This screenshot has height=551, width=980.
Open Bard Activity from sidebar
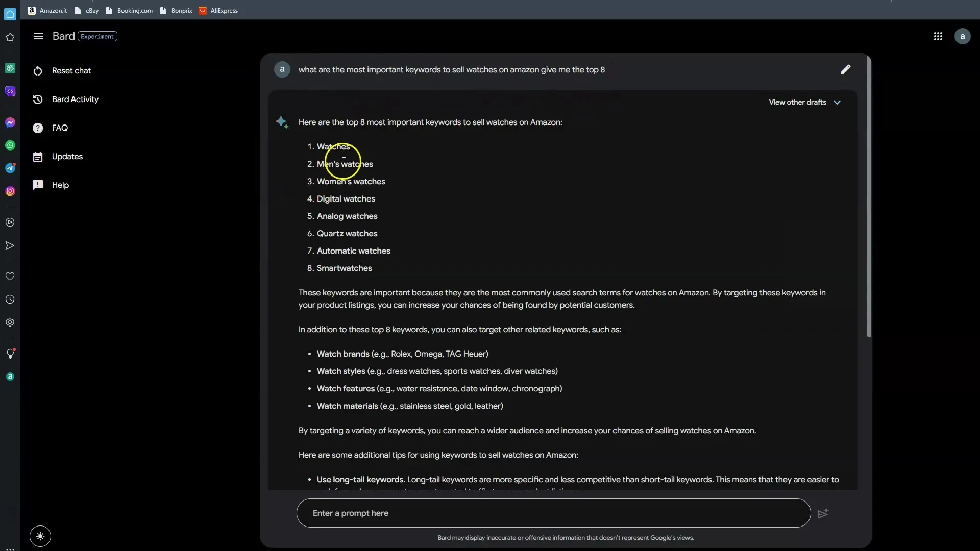click(x=74, y=100)
